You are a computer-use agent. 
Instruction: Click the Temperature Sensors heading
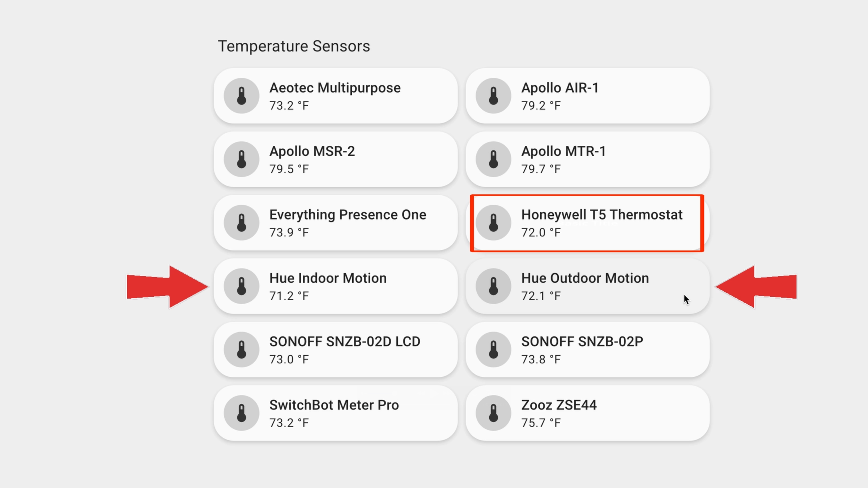coord(294,46)
